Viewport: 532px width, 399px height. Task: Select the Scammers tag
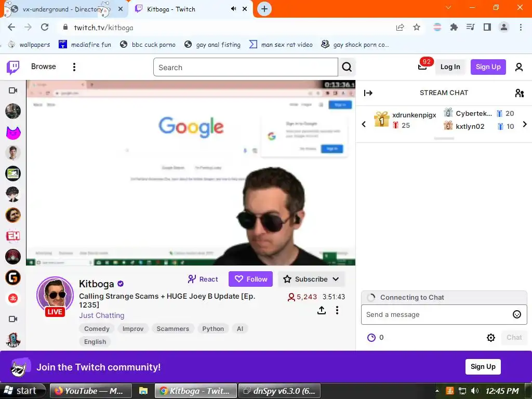click(172, 329)
